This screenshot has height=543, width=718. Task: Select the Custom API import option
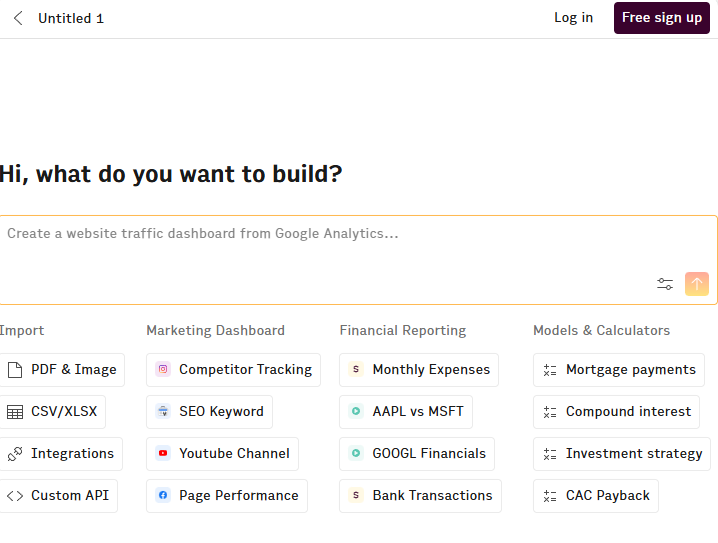59,496
